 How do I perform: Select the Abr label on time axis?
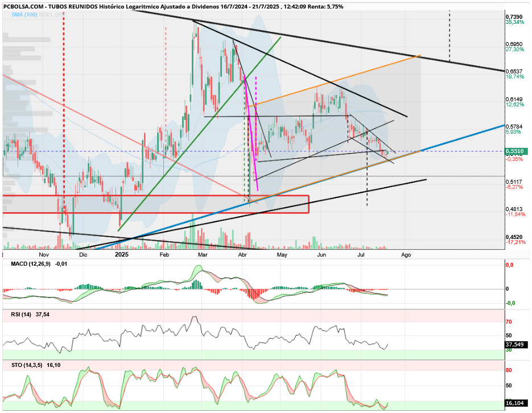tap(242, 255)
